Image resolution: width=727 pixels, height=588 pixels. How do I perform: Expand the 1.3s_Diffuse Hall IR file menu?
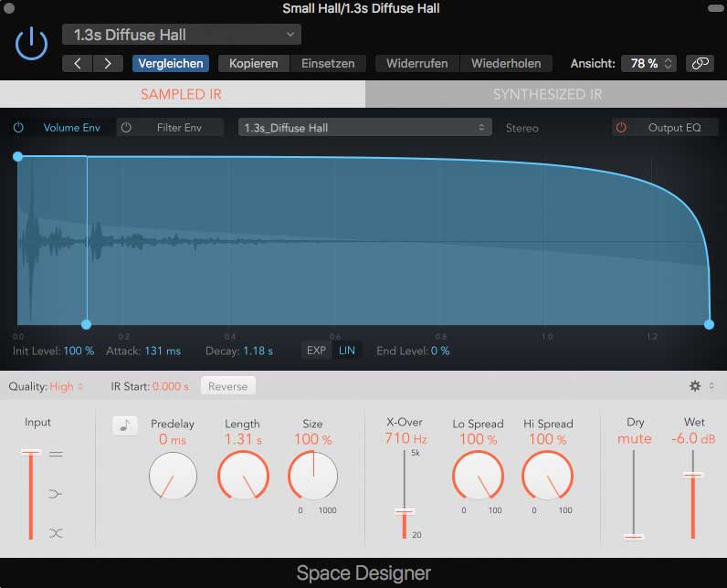(x=364, y=128)
